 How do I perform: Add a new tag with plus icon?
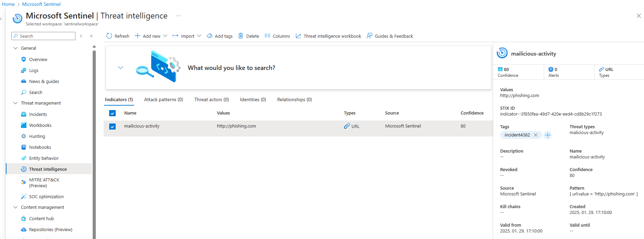click(548, 135)
